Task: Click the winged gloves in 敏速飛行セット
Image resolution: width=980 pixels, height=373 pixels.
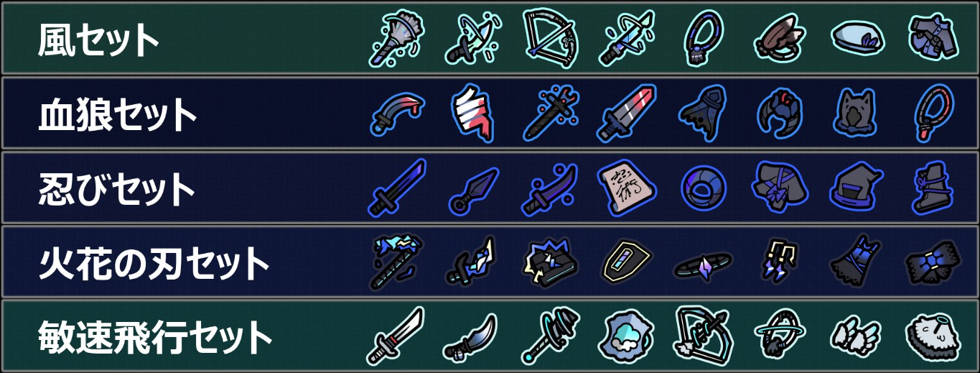Action: (x=853, y=335)
